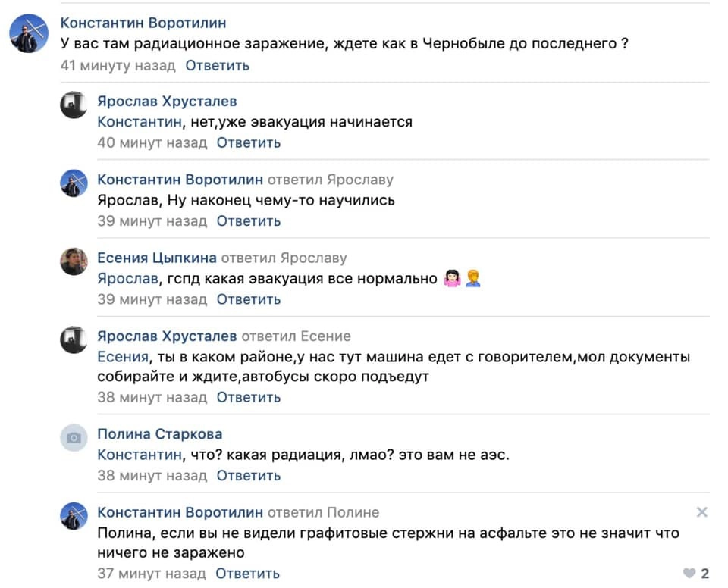This screenshot has height=588, width=728.
Task: Open Есения Цыпкина's profile avatar
Action: [x=74, y=261]
